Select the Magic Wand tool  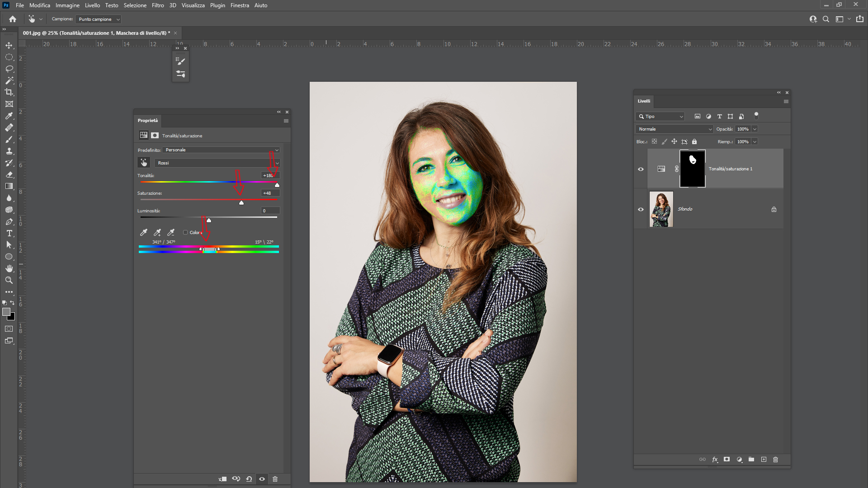(x=9, y=80)
